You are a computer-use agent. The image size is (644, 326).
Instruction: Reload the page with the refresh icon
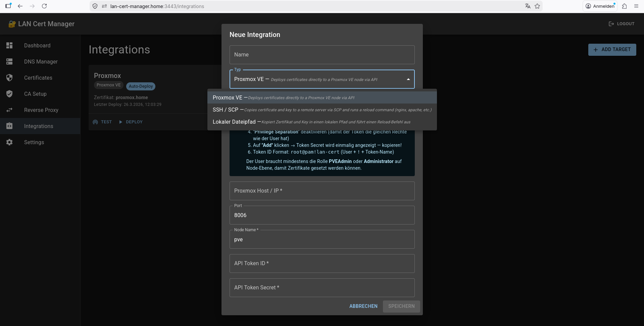coord(44,6)
